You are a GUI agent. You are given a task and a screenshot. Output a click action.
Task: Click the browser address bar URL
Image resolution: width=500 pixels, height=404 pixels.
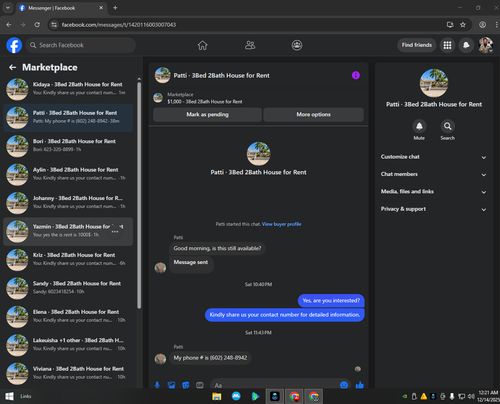119,25
